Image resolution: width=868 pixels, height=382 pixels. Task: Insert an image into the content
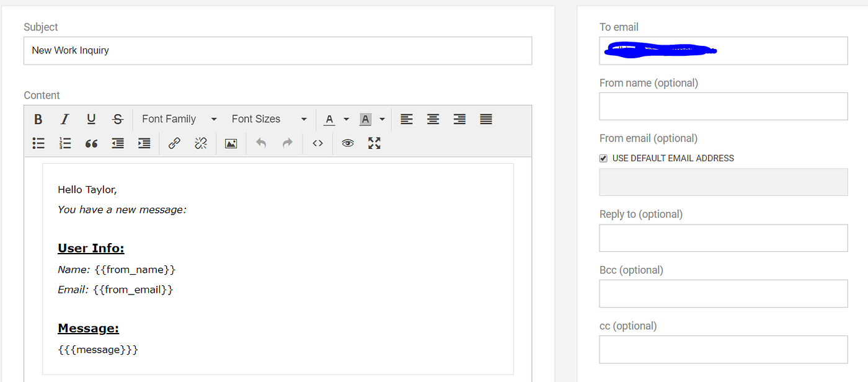pyautogui.click(x=231, y=143)
